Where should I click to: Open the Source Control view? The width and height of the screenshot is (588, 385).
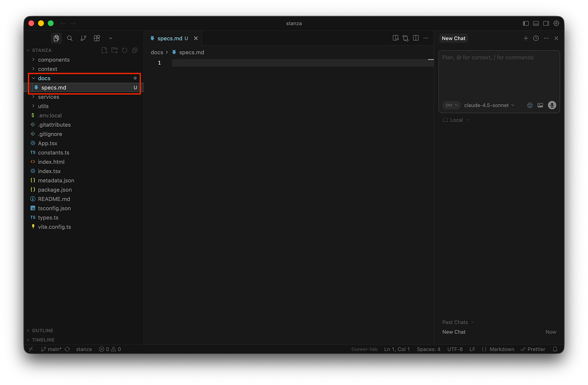83,38
